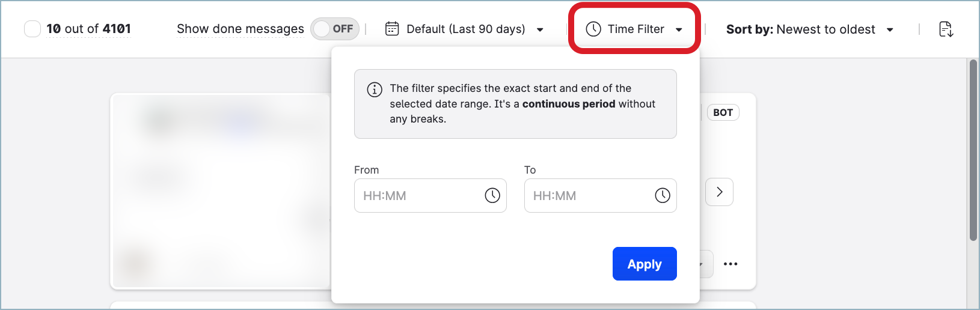
Task: Toggle Show done messages switch
Action: pos(335,29)
